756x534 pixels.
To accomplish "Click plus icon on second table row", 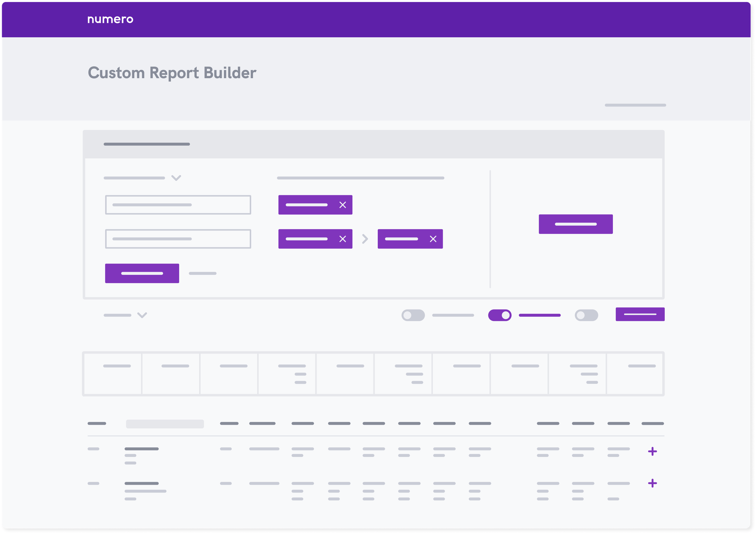I will (652, 483).
